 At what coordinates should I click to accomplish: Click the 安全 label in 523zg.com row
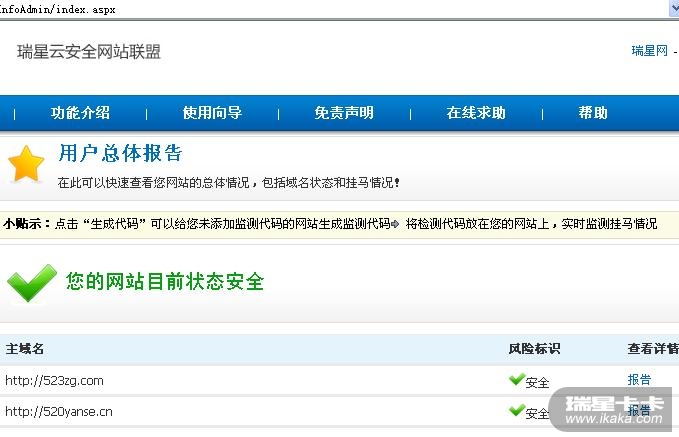537,382
